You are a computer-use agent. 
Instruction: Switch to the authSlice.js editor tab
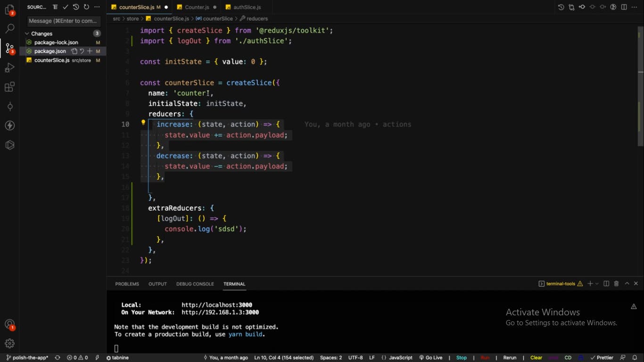click(247, 7)
